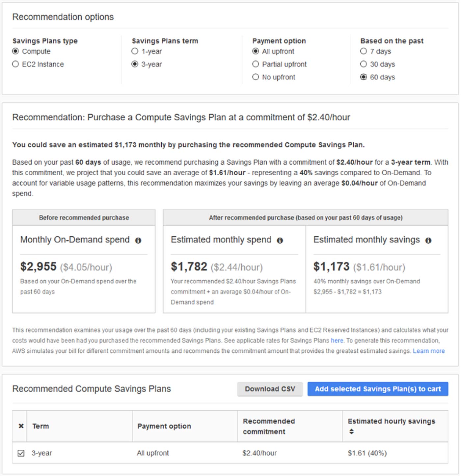Click the Download CSV button

click(x=270, y=389)
